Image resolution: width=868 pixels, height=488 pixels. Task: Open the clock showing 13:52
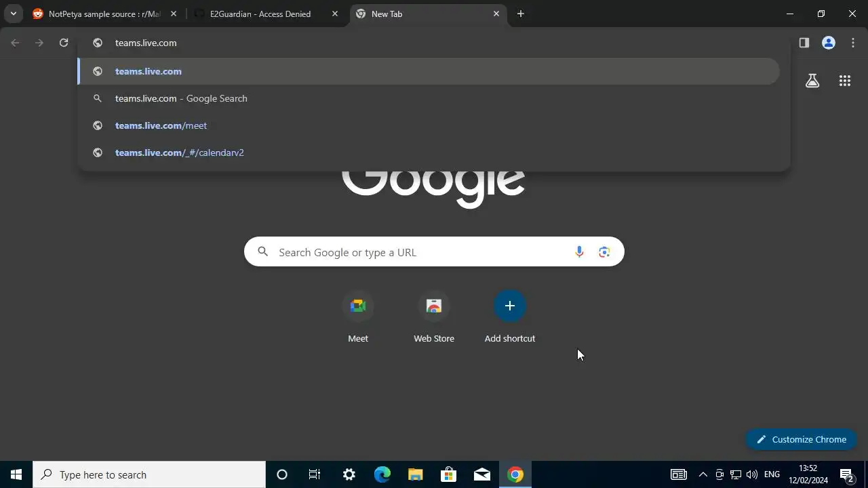click(x=808, y=474)
